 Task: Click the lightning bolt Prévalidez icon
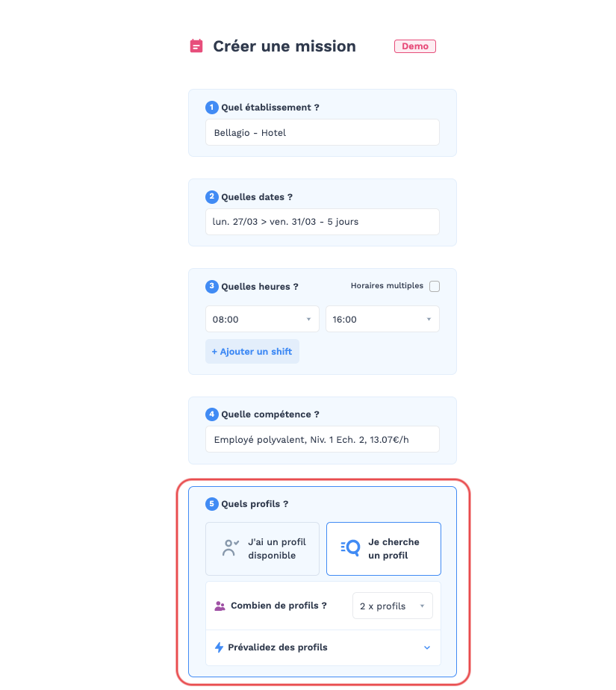point(219,647)
